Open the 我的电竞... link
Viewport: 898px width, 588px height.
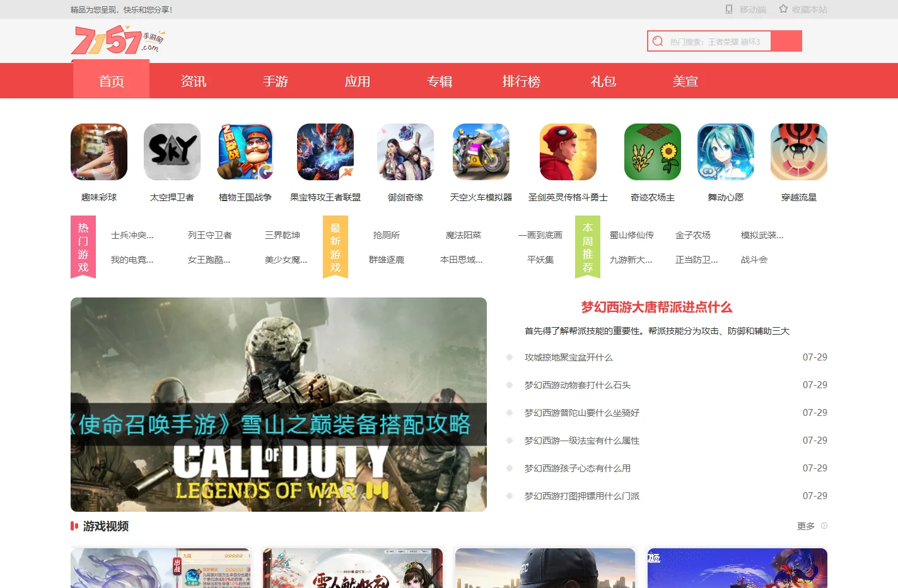coord(132,260)
